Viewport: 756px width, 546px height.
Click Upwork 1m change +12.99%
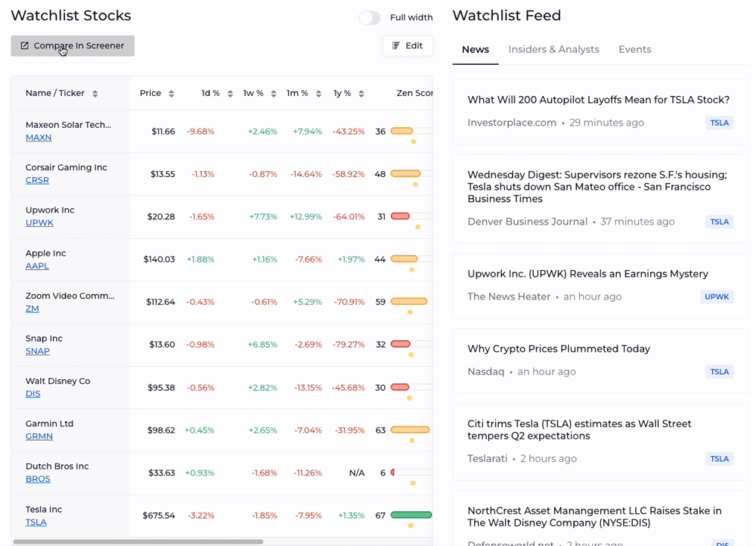pyautogui.click(x=305, y=216)
